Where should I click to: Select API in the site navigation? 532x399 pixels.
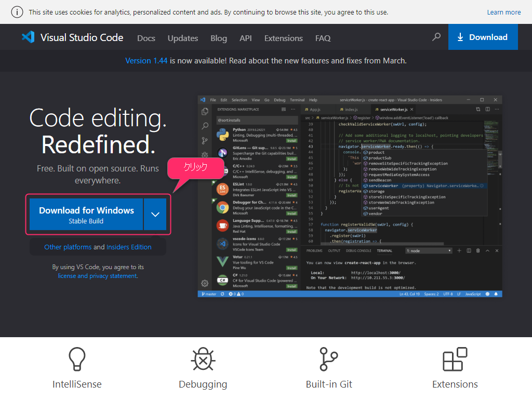[245, 38]
